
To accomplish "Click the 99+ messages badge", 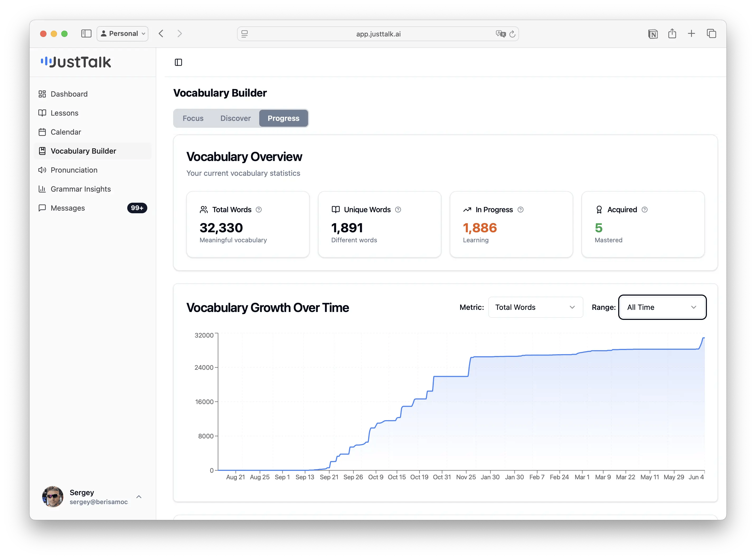I will 137,208.
